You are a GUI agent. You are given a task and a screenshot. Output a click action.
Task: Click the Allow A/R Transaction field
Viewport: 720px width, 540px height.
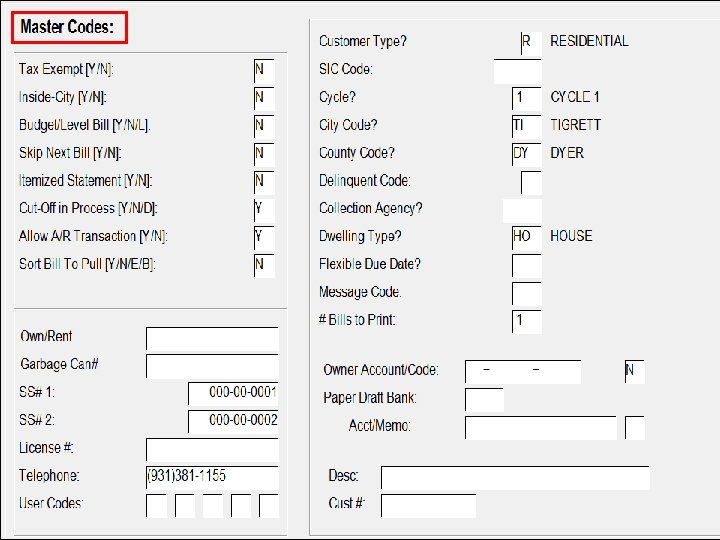[x=264, y=237]
